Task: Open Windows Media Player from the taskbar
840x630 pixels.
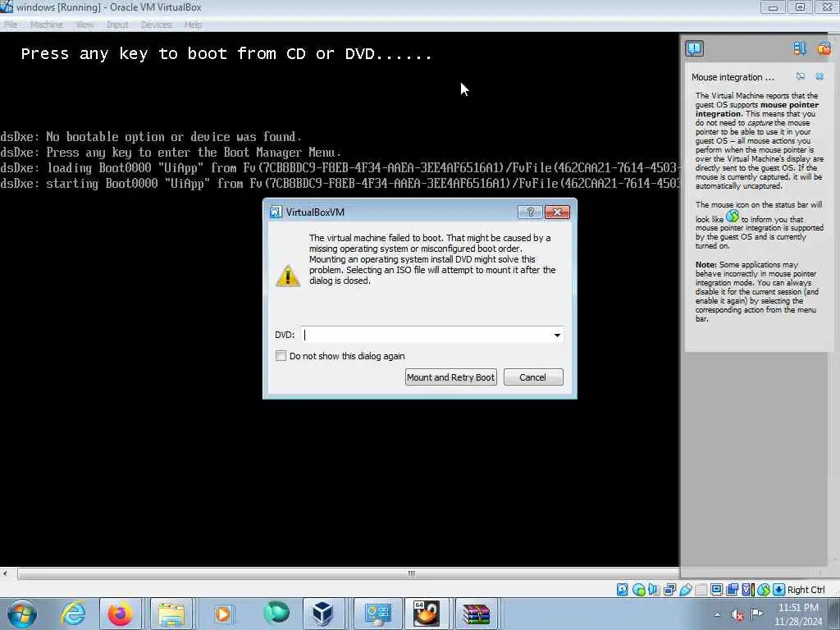Action: coord(223,614)
